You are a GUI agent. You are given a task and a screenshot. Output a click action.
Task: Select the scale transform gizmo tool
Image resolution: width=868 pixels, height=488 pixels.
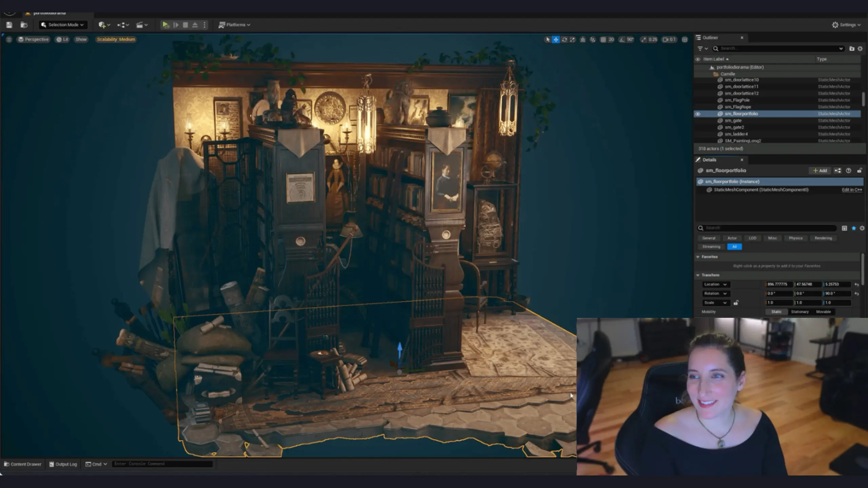click(x=573, y=40)
